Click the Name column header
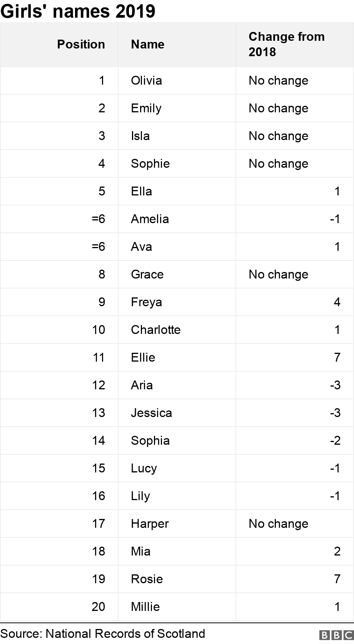 (147, 44)
